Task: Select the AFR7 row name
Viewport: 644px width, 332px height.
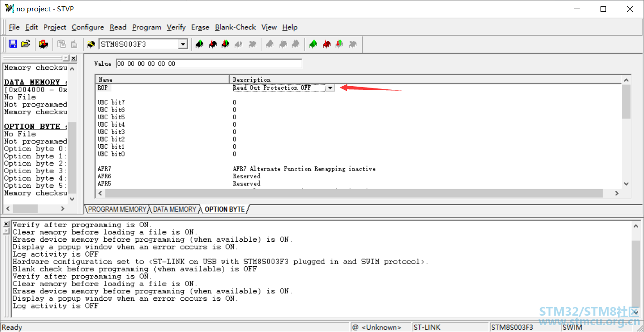Action: 104,169
